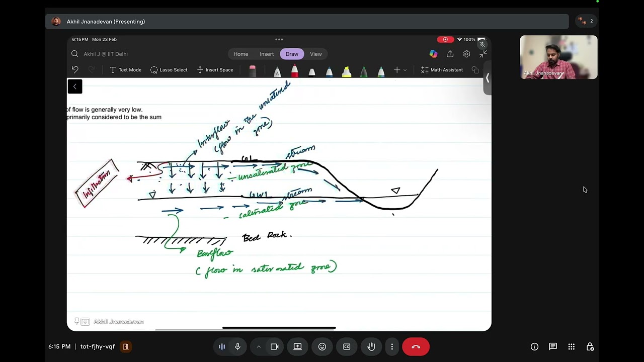Activate the Lasso Select tool

pos(169,70)
